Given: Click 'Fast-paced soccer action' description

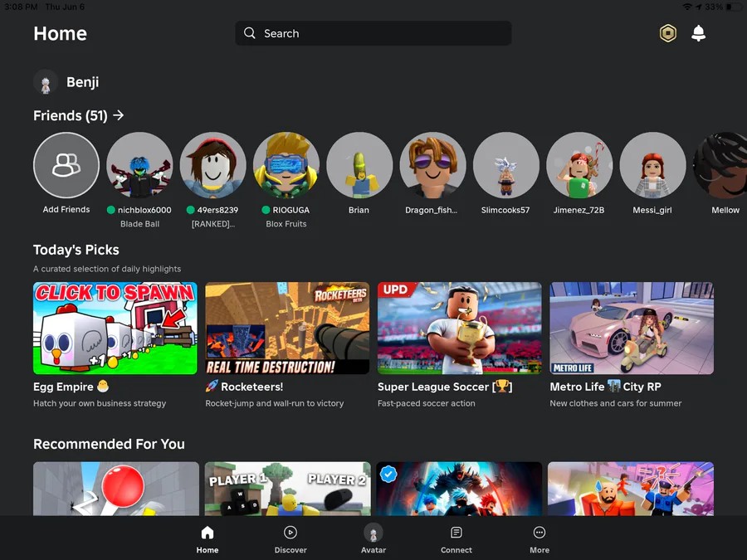Looking at the screenshot, I should pos(427,403).
